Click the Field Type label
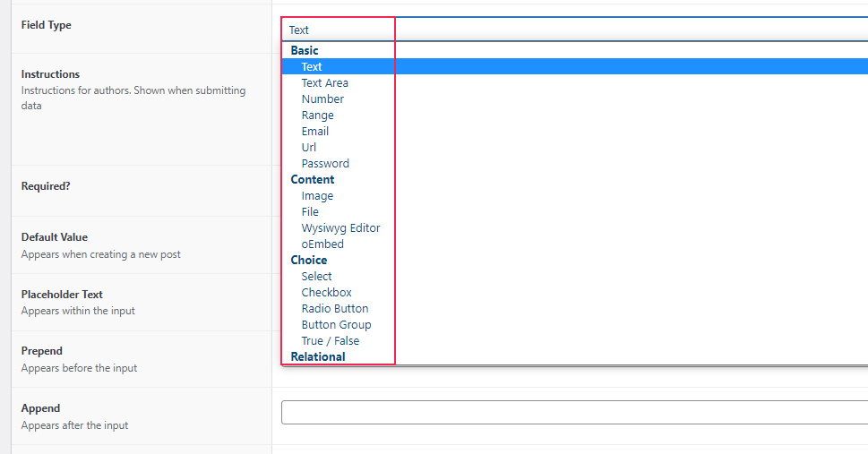This screenshot has width=868, height=454. 46,25
